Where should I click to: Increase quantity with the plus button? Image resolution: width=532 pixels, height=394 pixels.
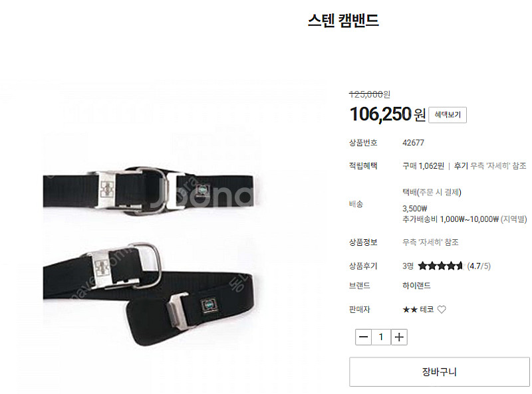(x=400, y=337)
